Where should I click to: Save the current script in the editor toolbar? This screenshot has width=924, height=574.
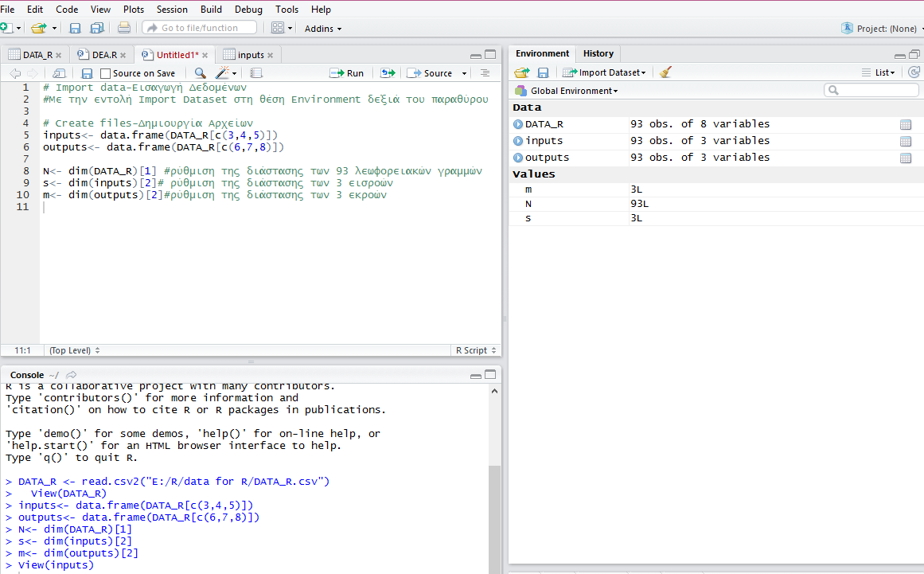[x=87, y=73]
